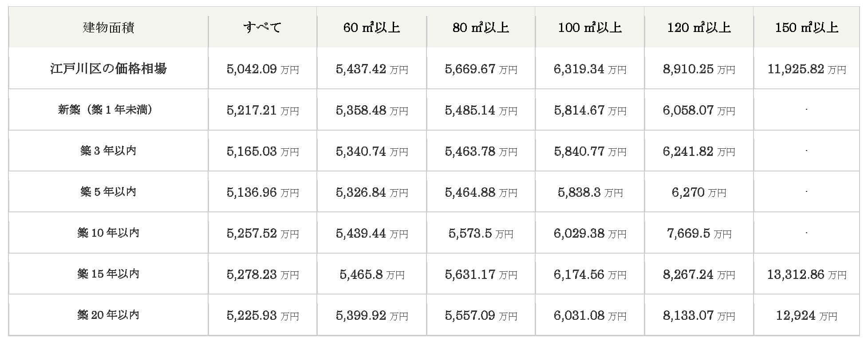Click the 建物面積 header cell

[x=108, y=28]
